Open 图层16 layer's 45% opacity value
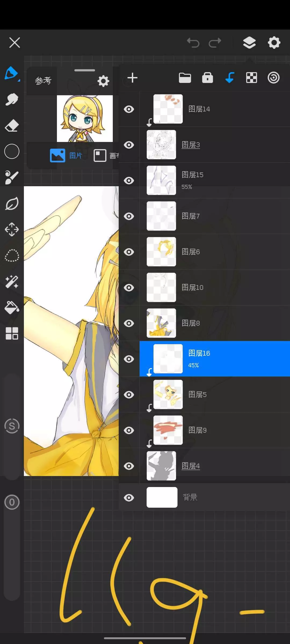The width and height of the screenshot is (290, 644). click(x=194, y=365)
